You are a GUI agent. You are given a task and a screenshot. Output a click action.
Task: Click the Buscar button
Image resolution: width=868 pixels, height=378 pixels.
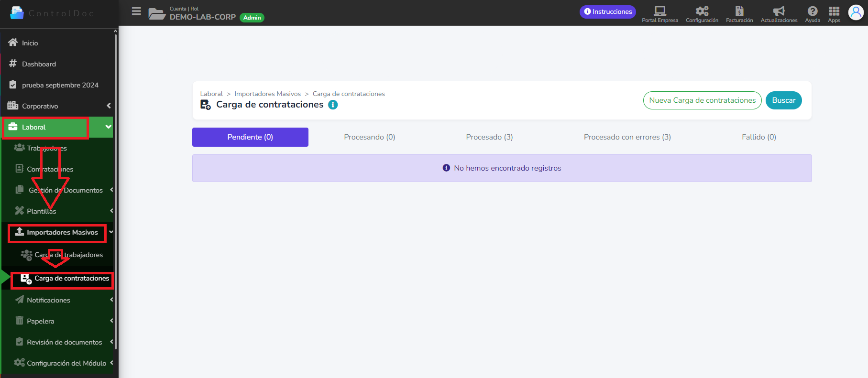[x=784, y=100]
